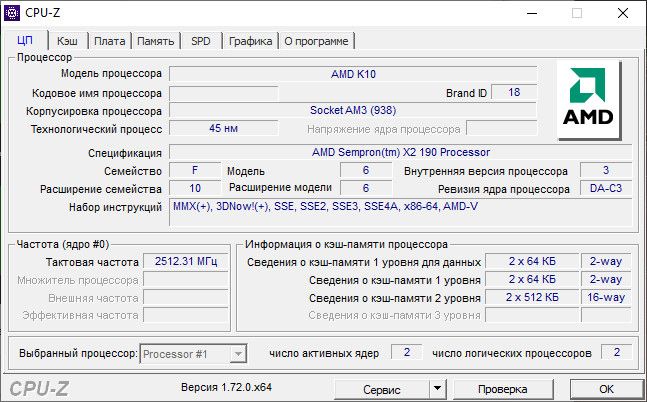
Task: Click the Внутренняя версия процессора value 3
Action: 606,170
